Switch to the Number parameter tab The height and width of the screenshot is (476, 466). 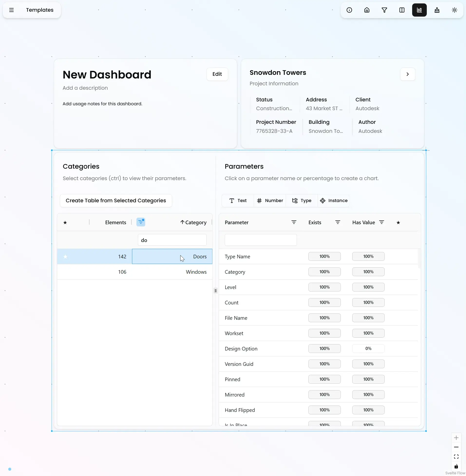coord(270,201)
